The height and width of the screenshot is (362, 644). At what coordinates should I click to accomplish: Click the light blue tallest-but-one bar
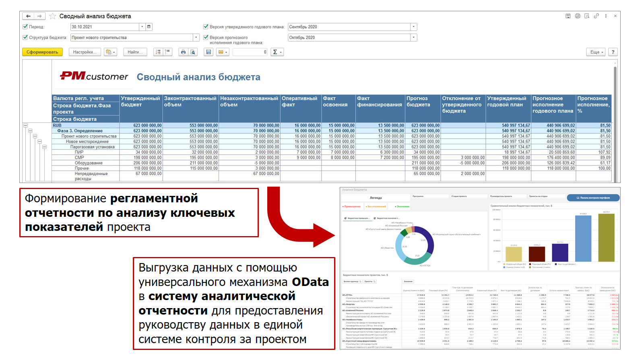(584, 239)
